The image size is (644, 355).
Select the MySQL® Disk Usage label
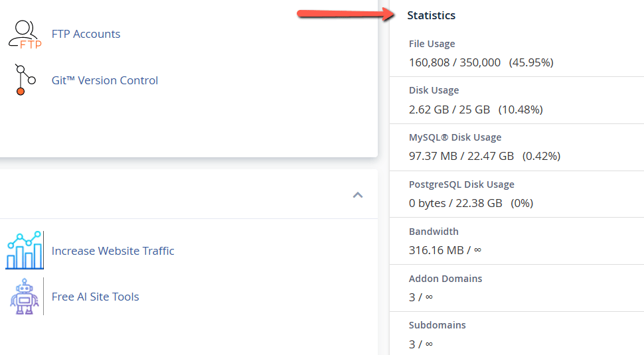point(455,137)
